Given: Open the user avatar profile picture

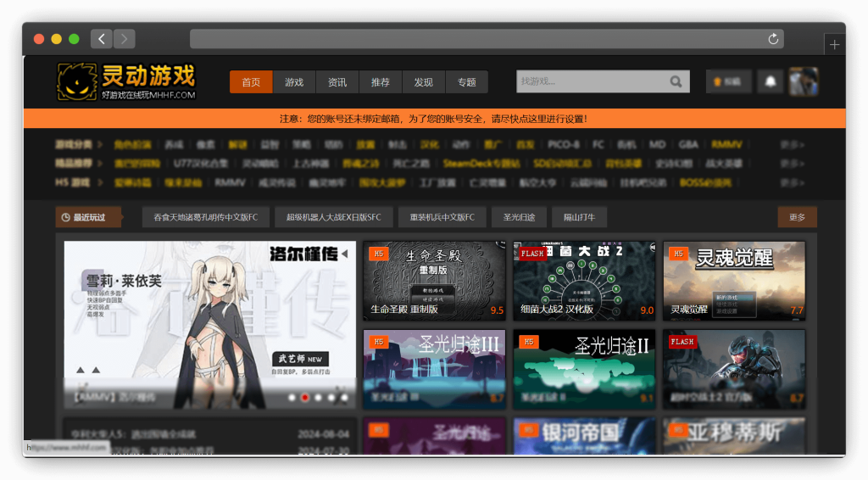Looking at the screenshot, I should click(804, 81).
